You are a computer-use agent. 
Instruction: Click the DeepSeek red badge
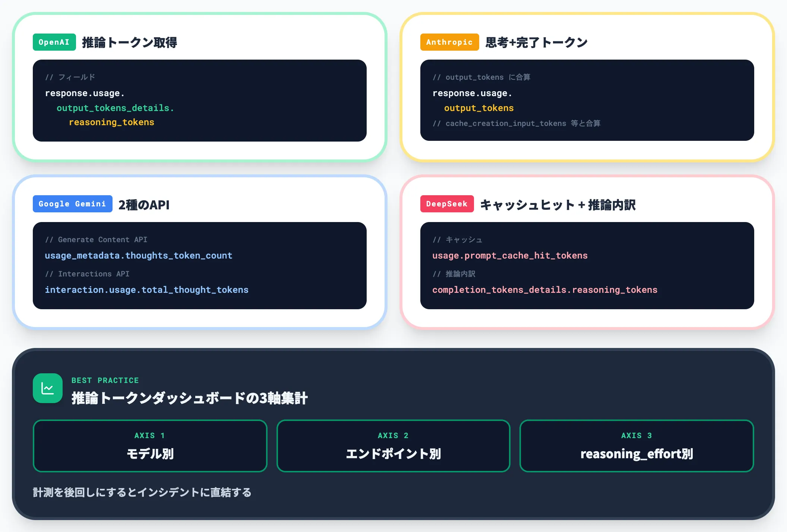click(x=447, y=204)
